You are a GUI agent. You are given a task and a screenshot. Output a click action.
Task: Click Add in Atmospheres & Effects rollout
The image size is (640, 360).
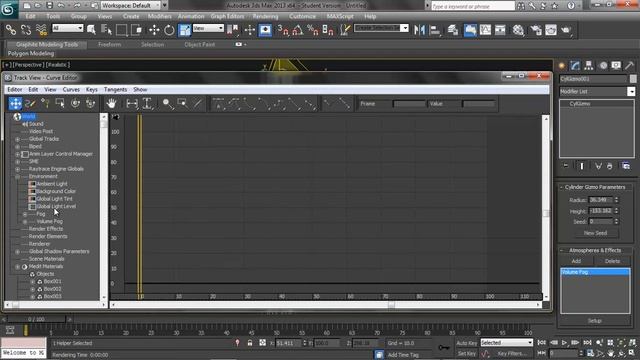pyautogui.click(x=576, y=261)
